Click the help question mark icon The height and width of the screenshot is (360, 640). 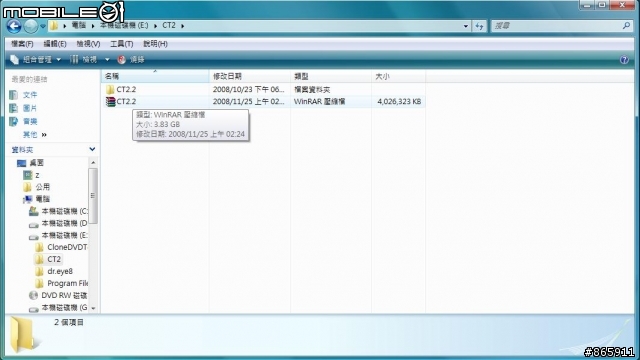click(x=624, y=60)
